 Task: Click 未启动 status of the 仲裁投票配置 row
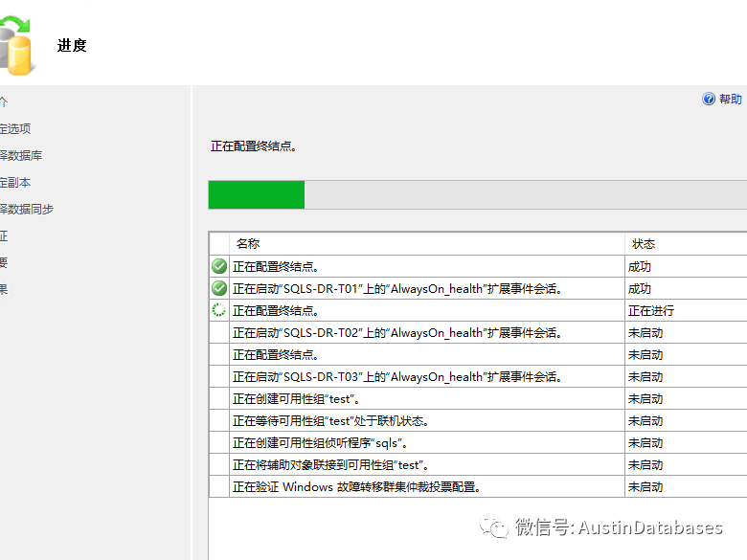645,486
